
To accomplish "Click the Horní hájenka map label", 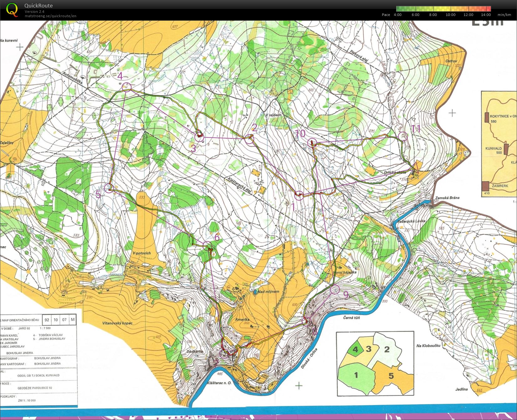I will [x=345, y=272].
